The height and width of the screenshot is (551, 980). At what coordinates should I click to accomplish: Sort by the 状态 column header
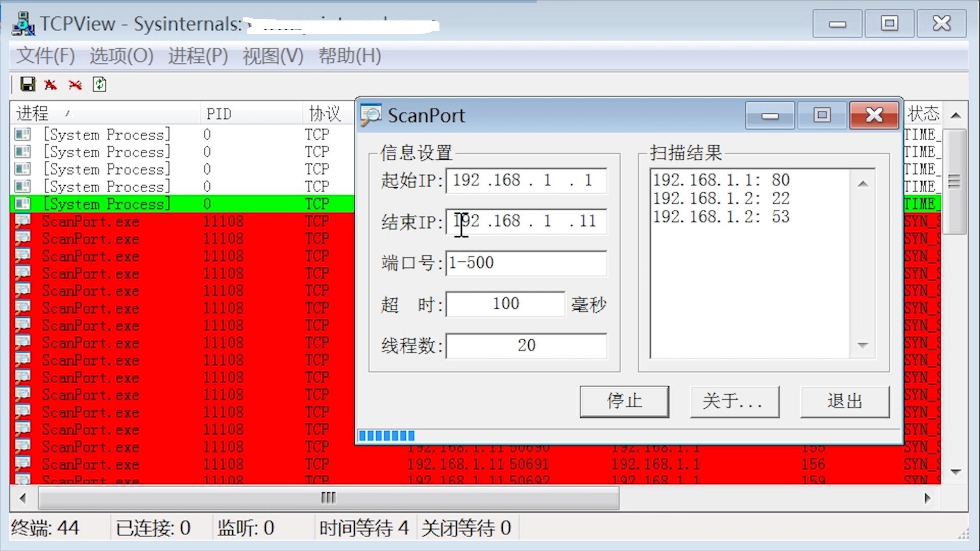coord(922,113)
